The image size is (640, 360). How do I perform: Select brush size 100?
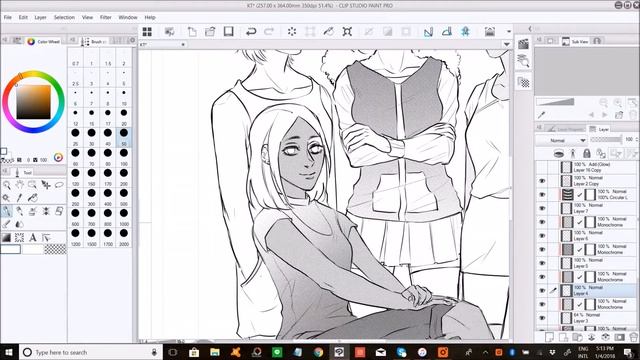pos(124,157)
